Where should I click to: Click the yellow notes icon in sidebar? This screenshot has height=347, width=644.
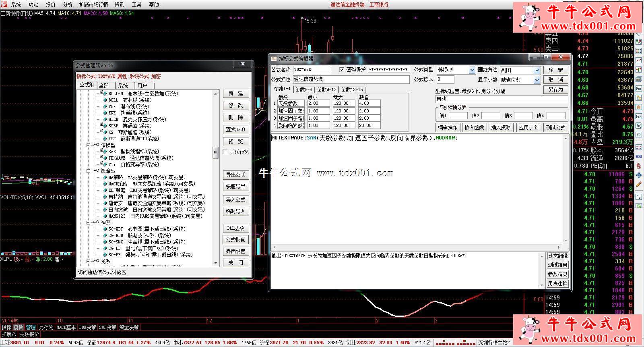click(638, 107)
